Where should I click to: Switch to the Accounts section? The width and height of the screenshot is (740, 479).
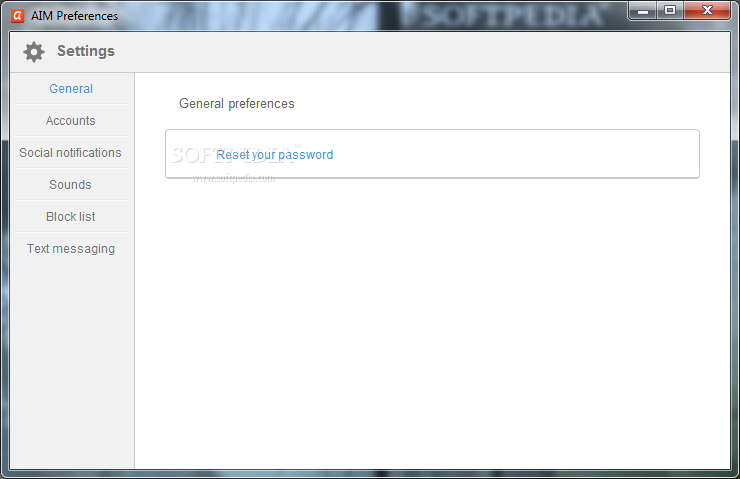(x=71, y=121)
